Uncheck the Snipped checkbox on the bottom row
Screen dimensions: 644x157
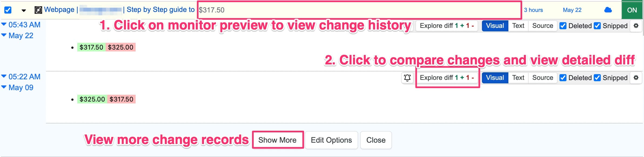pyautogui.click(x=597, y=78)
